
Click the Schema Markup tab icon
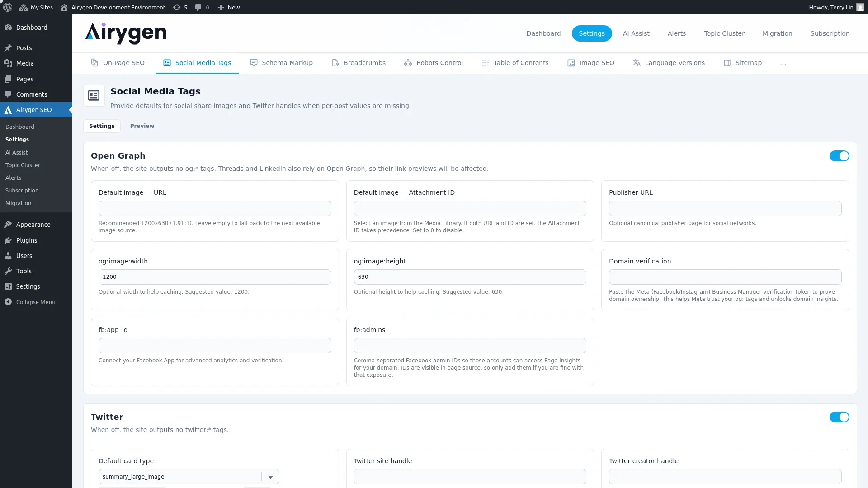point(254,63)
